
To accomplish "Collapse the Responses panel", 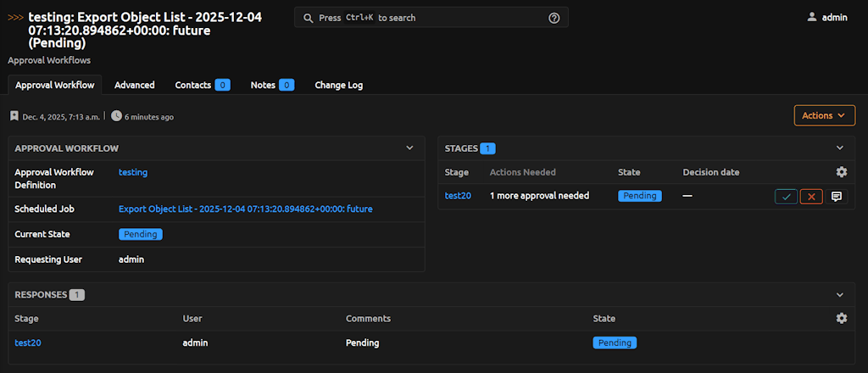I will click(x=840, y=295).
